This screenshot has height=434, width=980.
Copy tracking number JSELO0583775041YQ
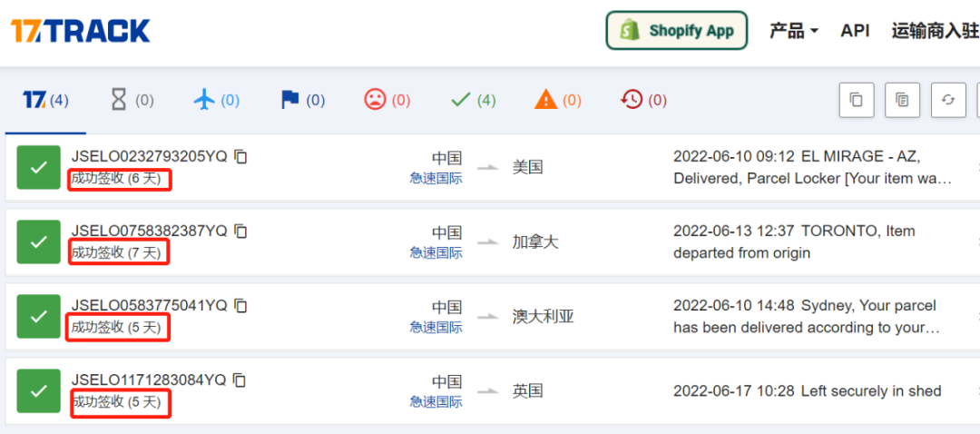pos(240,305)
